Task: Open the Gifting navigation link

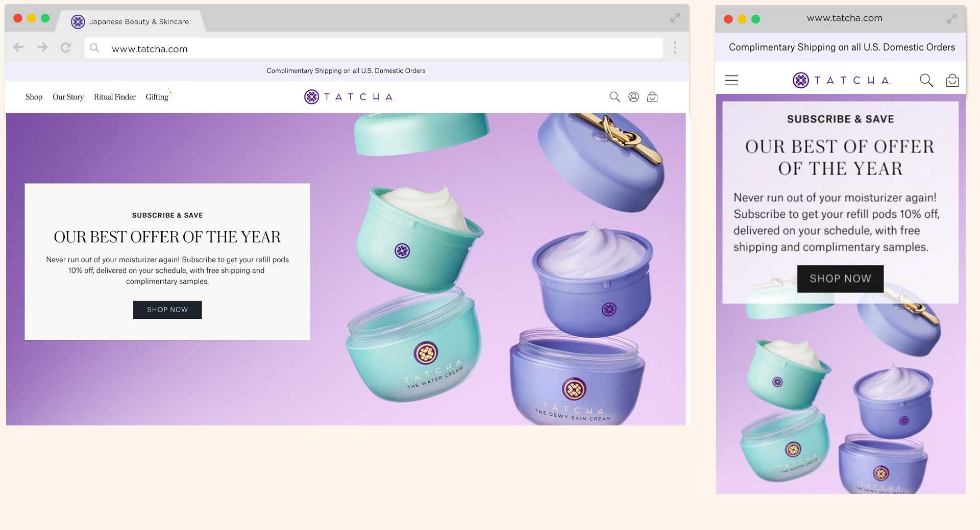Action: pyautogui.click(x=157, y=97)
